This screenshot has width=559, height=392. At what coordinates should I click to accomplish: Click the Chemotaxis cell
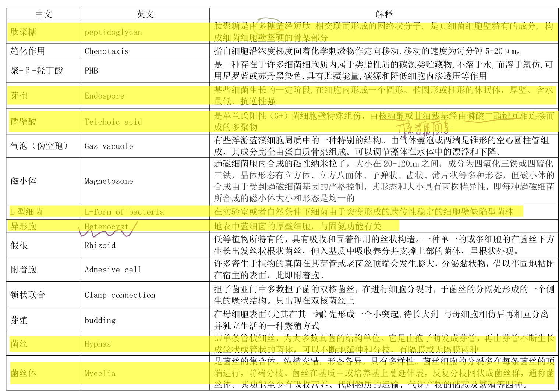pyautogui.click(x=106, y=51)
